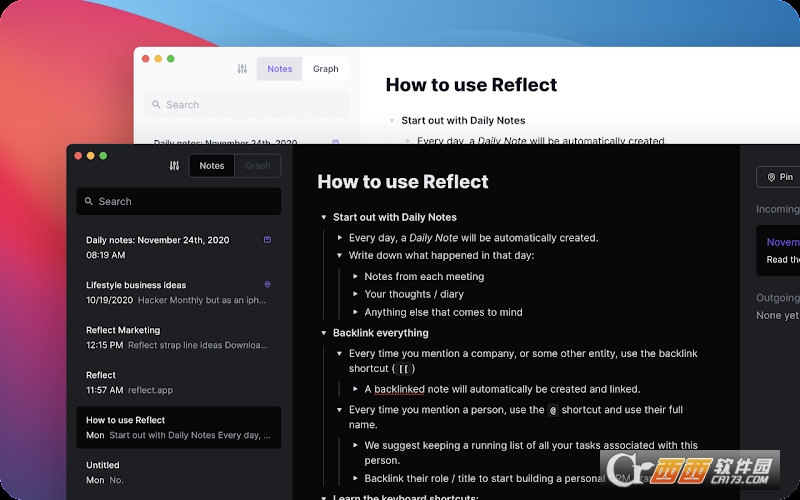Open the Untitled note
Image resolution: width=800 pixels, height=500 pixels.
pyautogui.click(x=179, y=472)
